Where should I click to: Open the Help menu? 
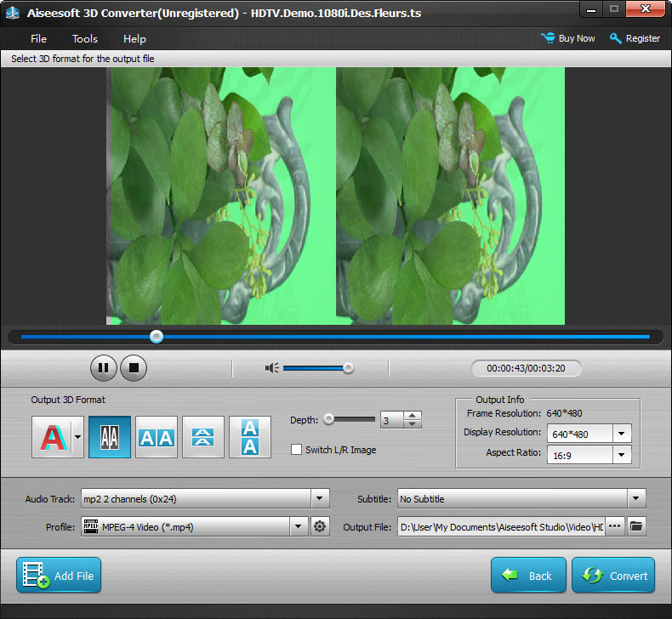click(134, 38)
